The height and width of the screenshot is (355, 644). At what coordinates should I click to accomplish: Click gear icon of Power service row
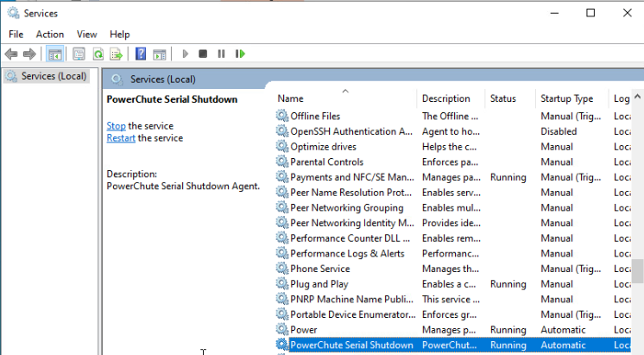click(282, 329)
